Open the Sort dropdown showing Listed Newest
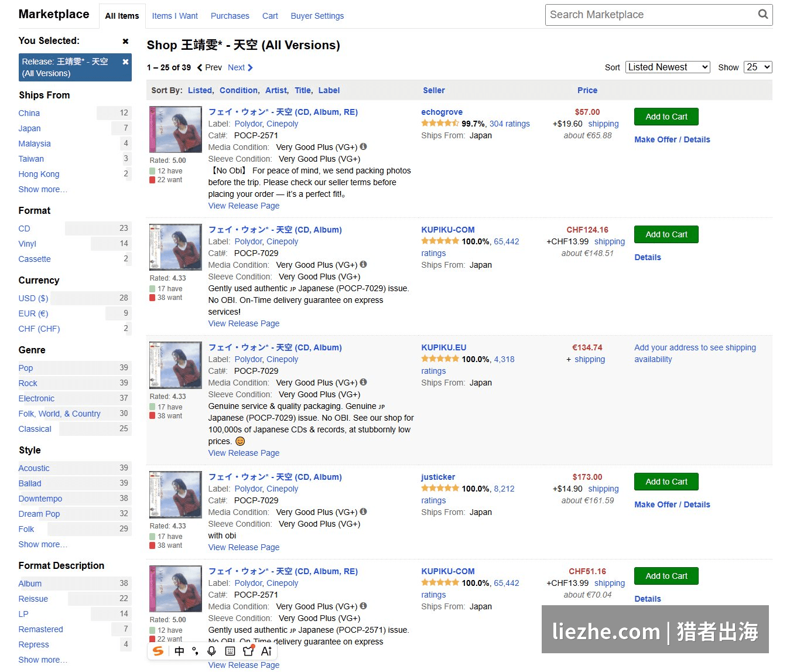Viewport: 790px width, 672px height. pyautogui.click(x=668, y=67)
